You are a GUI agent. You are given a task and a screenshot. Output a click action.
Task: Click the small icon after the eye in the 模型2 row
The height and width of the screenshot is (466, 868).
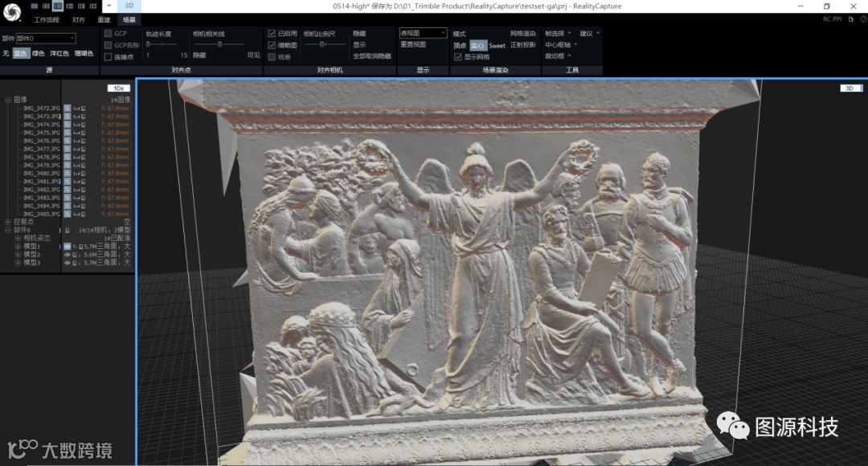pyautogui.click(x=75, y=255)
